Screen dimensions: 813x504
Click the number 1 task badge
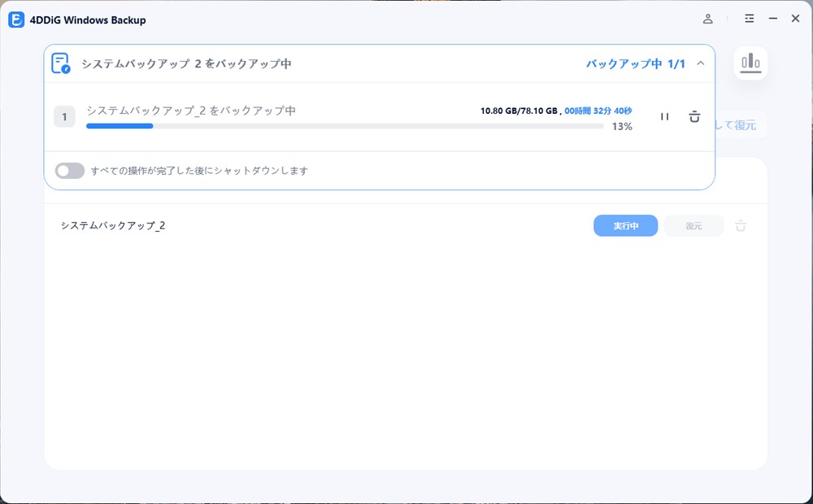(64, 117)
